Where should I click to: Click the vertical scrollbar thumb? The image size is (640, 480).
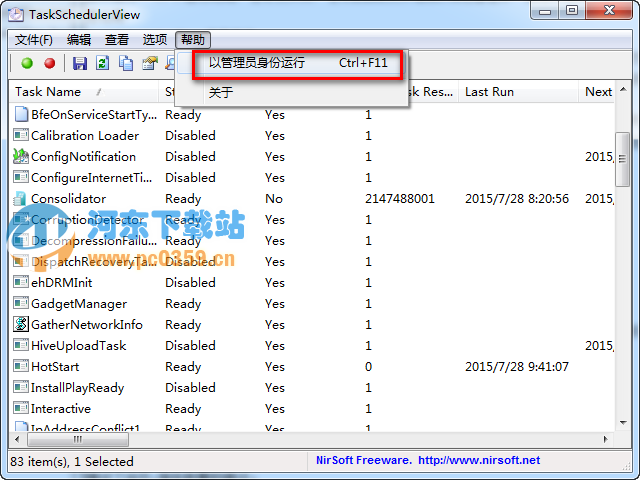point(622,159)
